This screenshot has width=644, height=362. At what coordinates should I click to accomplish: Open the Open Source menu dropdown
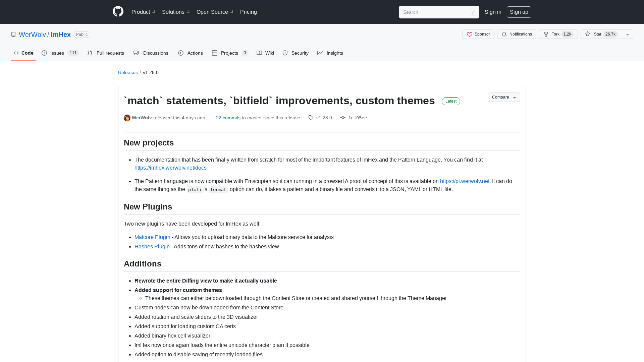point(215,12)
